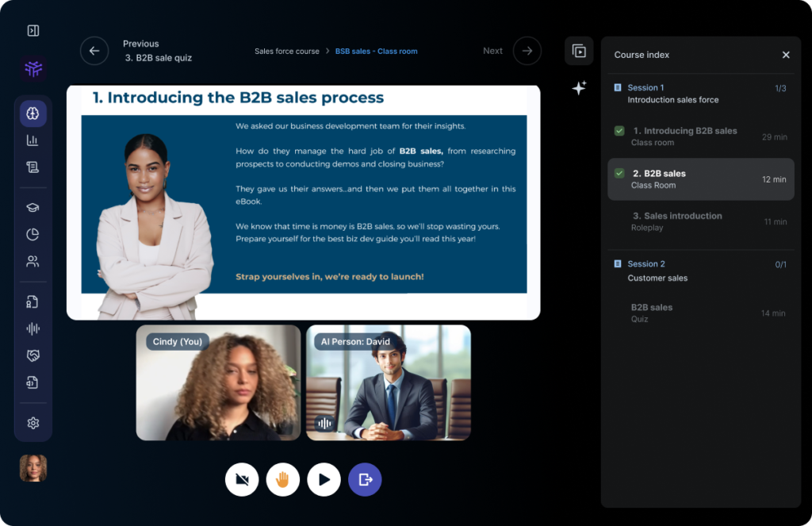Image resolution: width=812 pixels, height=526 pixels.
Task: Close the Course index panel
Action: [x=786, y=55]
